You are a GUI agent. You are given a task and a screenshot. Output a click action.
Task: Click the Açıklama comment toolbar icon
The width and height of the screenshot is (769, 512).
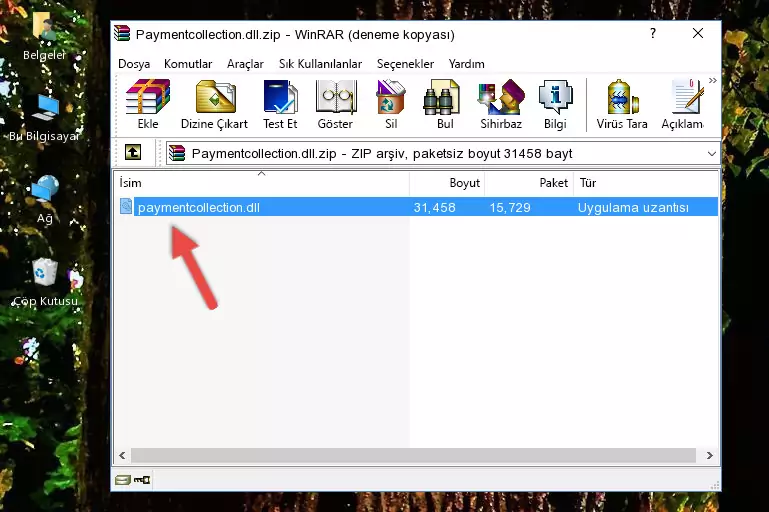[x=682, y=104]
